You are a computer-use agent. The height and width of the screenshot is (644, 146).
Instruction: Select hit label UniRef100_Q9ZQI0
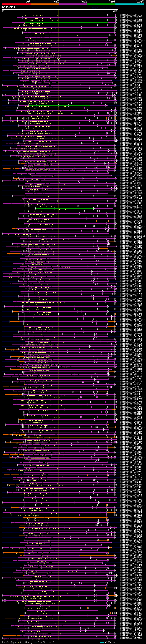pyautogui.click(x=131, y=48)
